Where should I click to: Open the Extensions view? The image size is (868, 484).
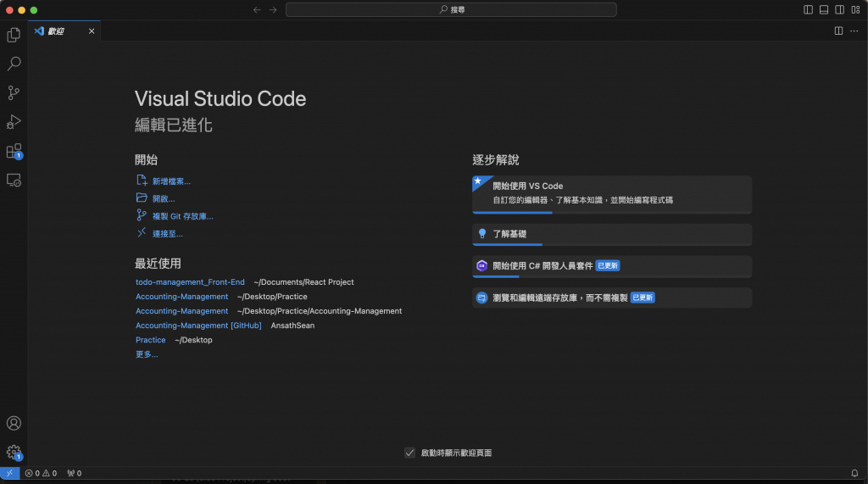coord(14,151)
